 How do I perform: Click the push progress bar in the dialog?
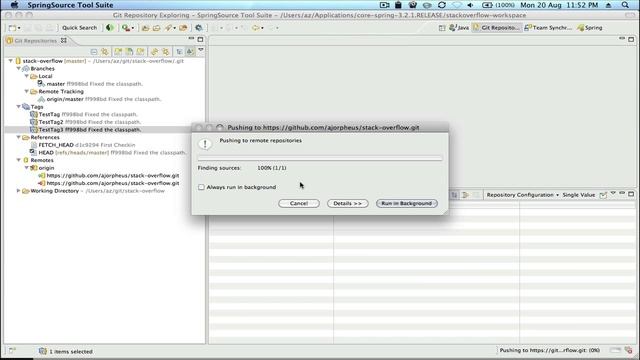coord(320,158)
